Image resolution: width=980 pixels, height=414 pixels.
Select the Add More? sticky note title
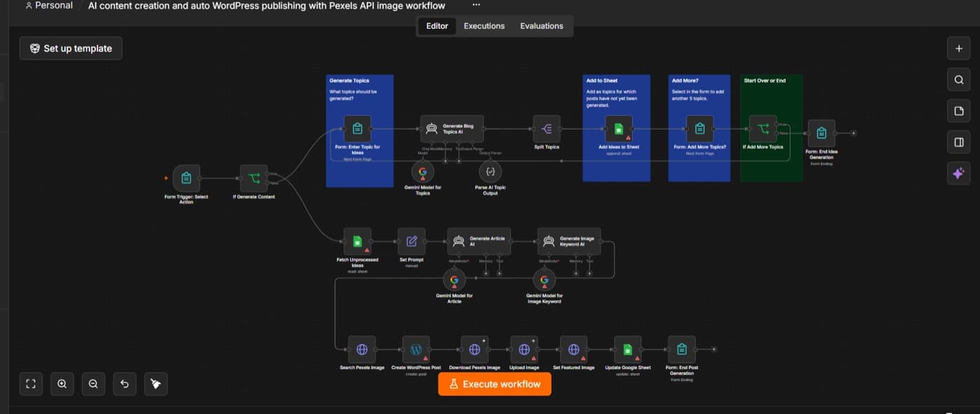(685, 81)
